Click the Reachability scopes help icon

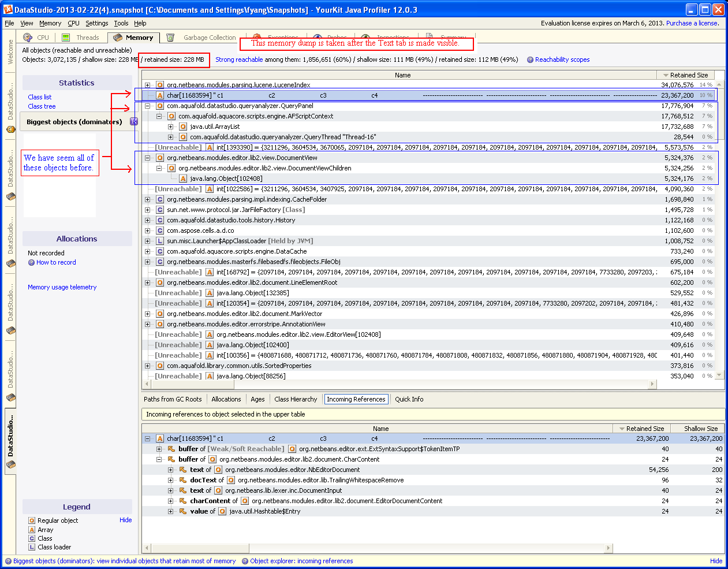pyautogui.click(x=530, y=59)
